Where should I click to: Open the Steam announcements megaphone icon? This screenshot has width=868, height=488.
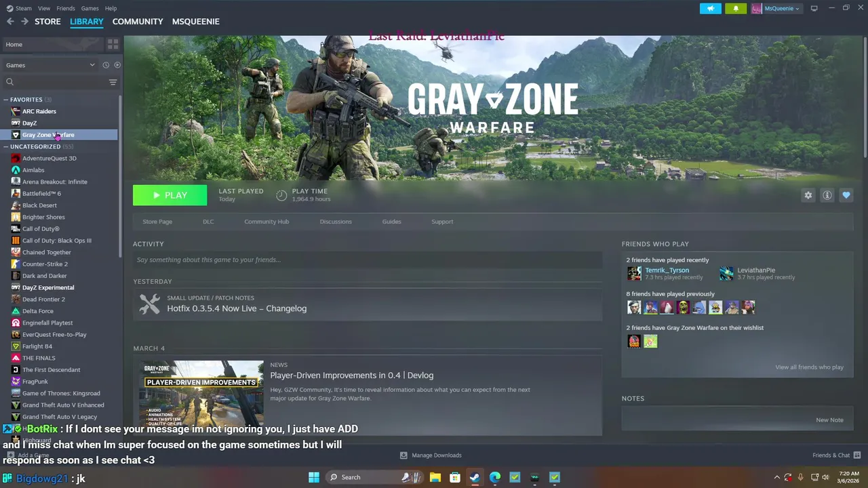tap(711, 8)
